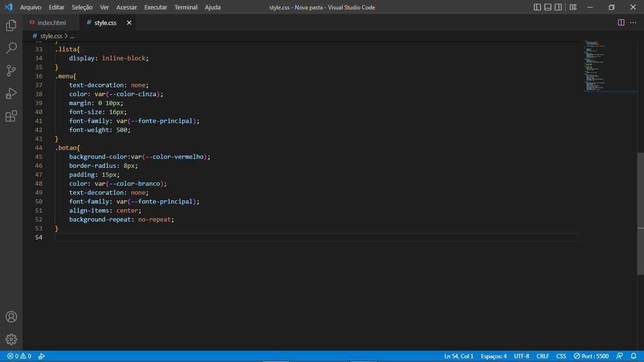The width and height of the screenshot is (644, 362).
Task: Open the Extensions view
Action: coord(11,116)
